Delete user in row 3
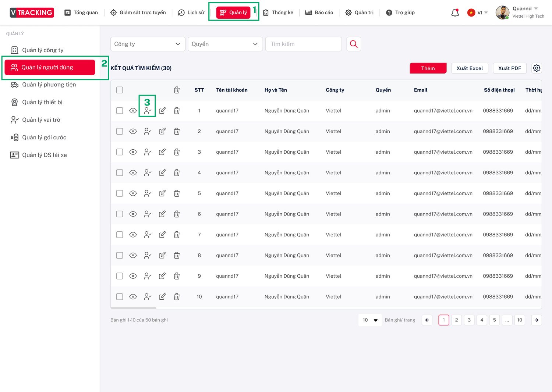552x392 pixels. (x=177, y=152)
